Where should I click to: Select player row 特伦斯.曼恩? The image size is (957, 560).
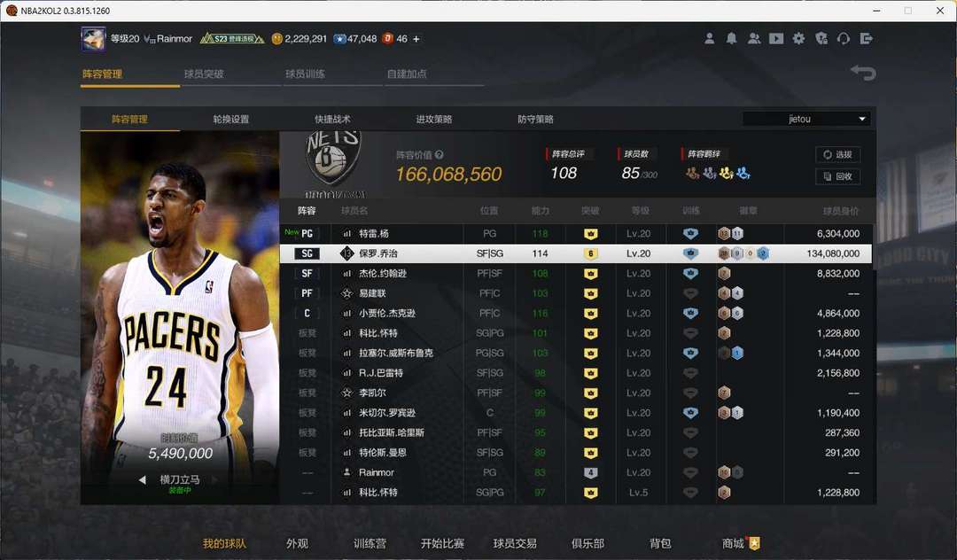[x=576, y=453]
